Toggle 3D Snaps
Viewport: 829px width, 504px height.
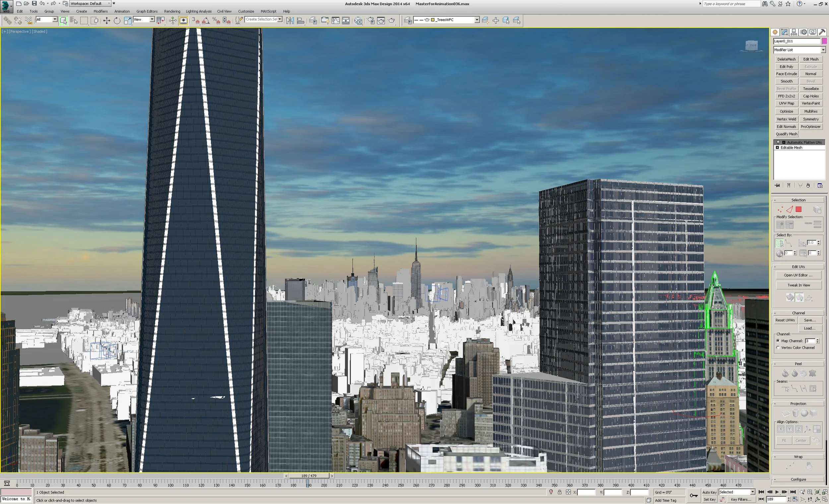click(x=196, y=21)
